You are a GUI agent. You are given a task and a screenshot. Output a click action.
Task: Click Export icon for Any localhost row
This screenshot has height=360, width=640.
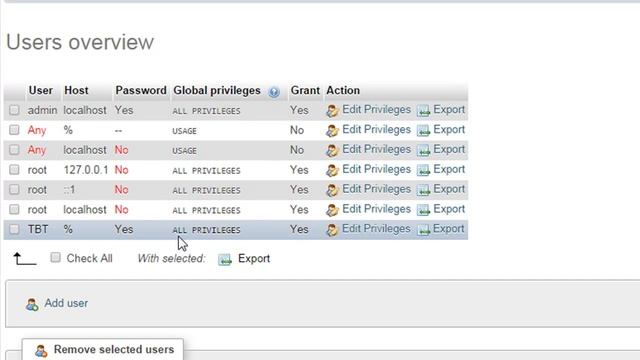point(423,151)
